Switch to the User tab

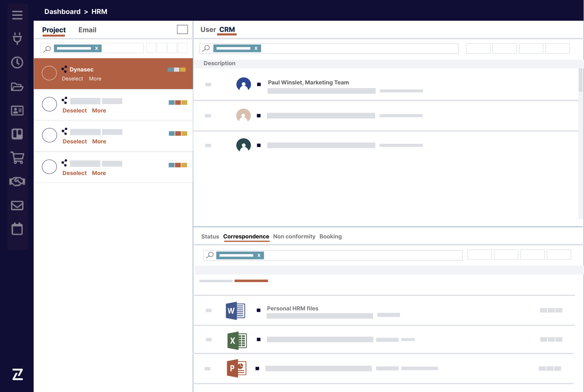[208, 29]
